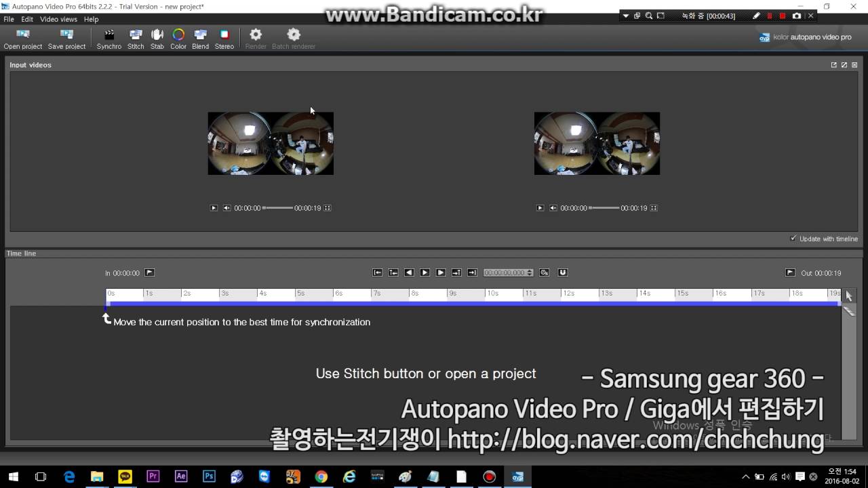
Task: Stop the Bandicam recording
Action: [783, 16]
